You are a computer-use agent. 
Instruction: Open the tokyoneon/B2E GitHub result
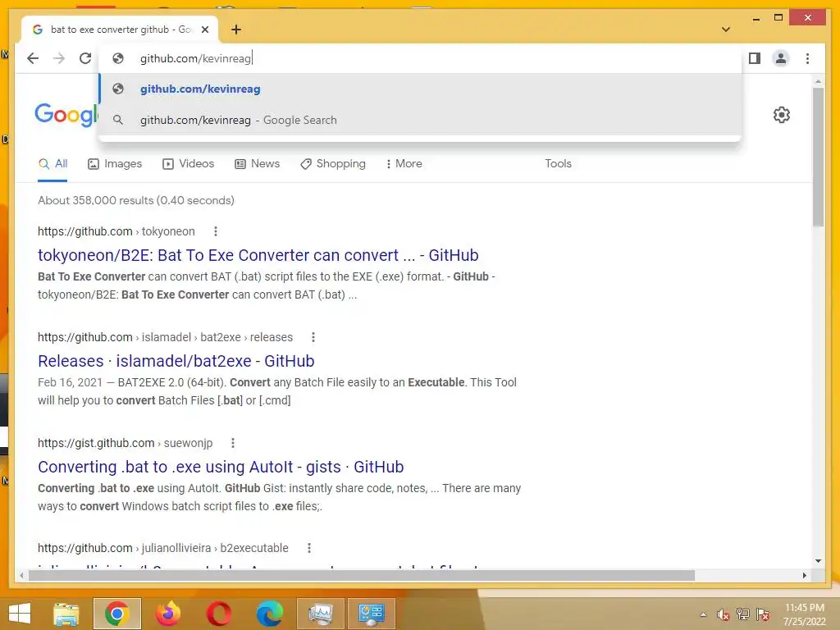click(x=258, y=256)
